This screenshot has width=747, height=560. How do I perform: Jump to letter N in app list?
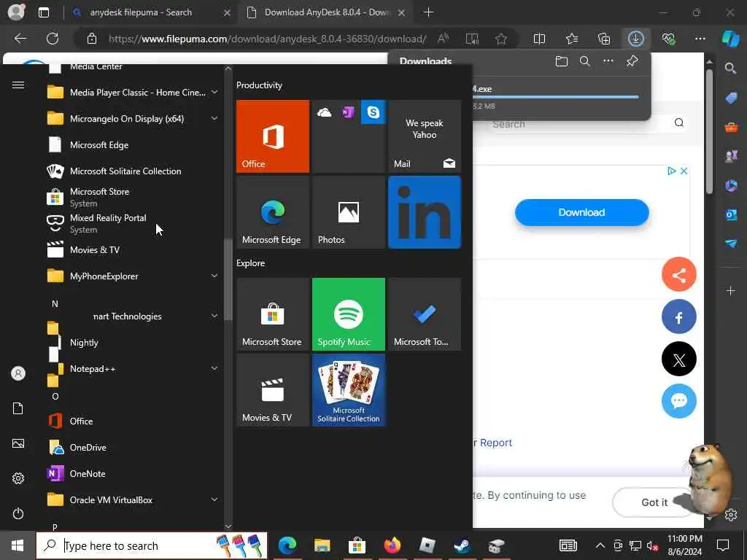[x=55, y=304]
